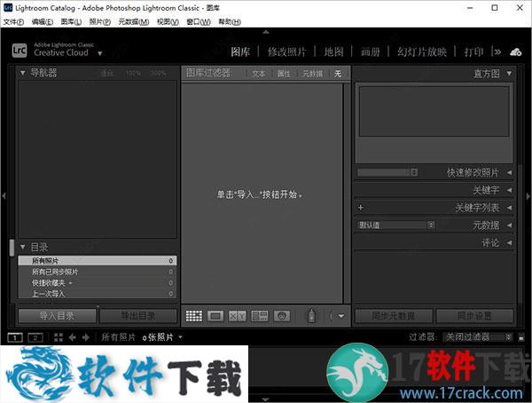Switch to Grid view in toolbar
This screenshot has height=403, width=532.
193,315
